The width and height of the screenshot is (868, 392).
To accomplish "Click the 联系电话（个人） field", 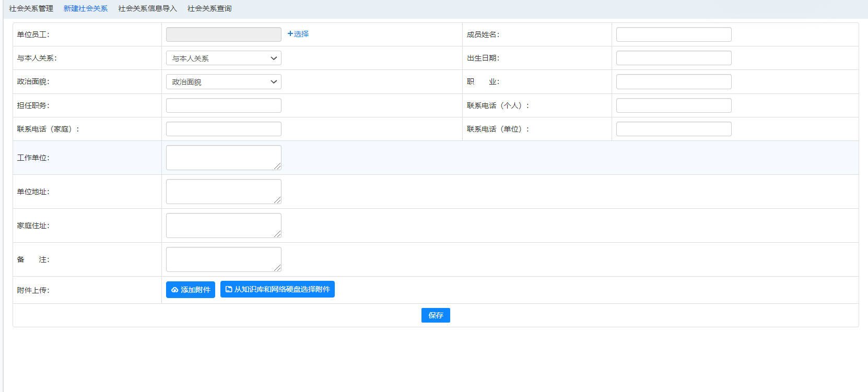I will 674,105.
